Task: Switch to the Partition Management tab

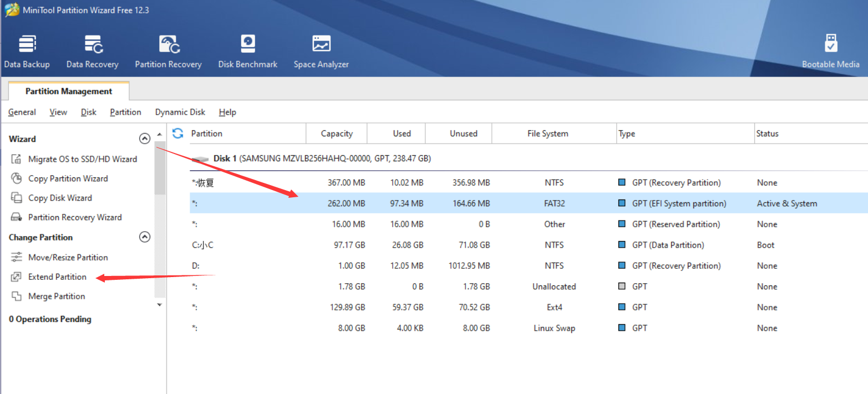Action: click(69, 91)
